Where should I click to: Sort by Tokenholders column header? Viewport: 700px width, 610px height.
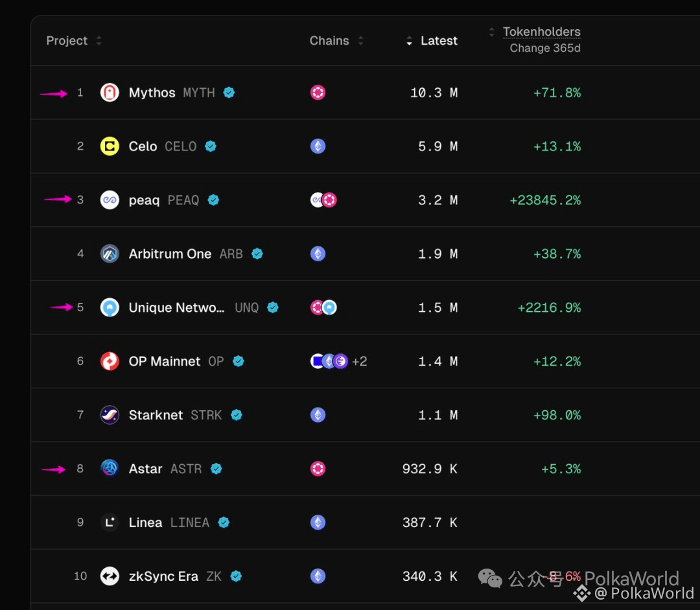541,32
